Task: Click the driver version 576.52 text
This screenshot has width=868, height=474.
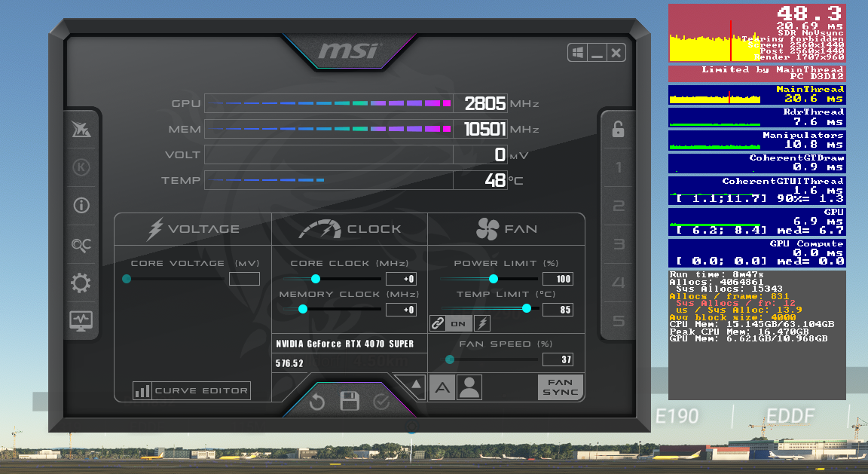Action: [289, 363]
